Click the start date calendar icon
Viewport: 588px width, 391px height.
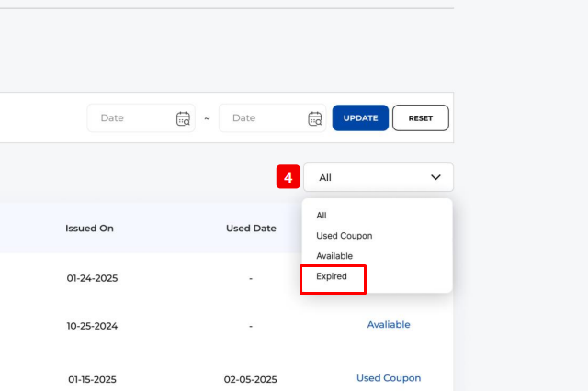[x=183, y=118]
